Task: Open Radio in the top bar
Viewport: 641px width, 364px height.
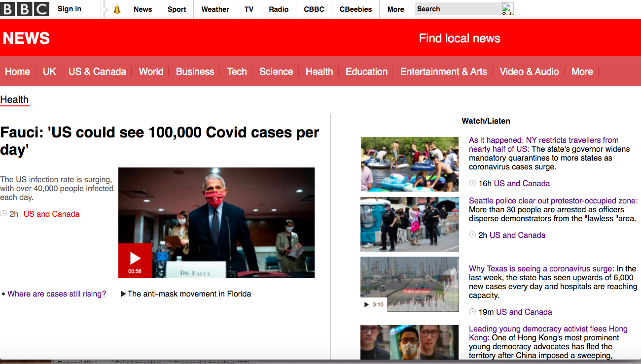Action: click(279, 9)
